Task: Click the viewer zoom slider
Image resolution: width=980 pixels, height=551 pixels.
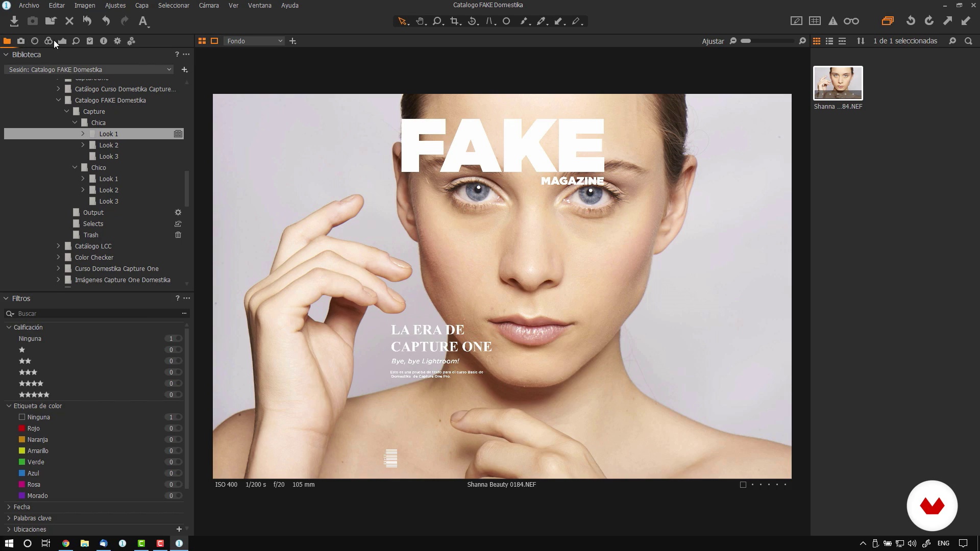Action: pos(768,41)
